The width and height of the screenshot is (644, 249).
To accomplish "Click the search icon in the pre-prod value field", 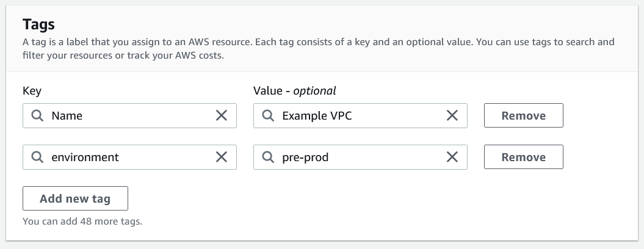I will [268, 157].
